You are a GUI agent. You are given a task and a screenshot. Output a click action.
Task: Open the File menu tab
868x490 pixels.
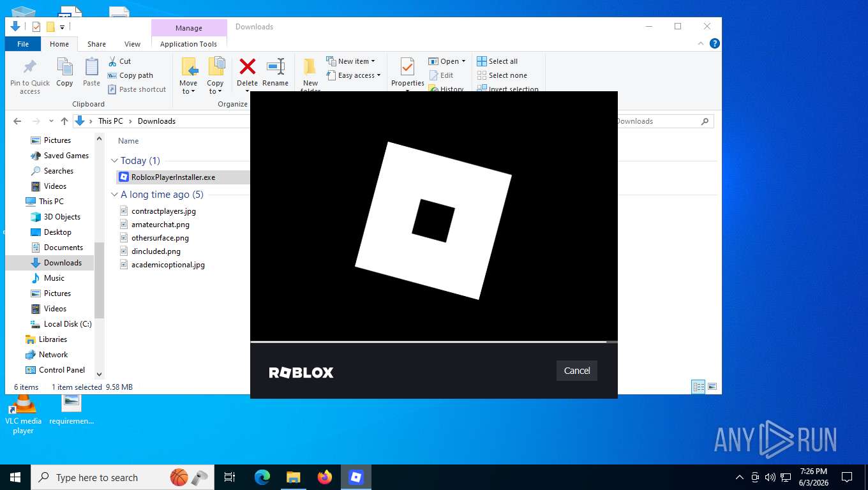point(23,44)
